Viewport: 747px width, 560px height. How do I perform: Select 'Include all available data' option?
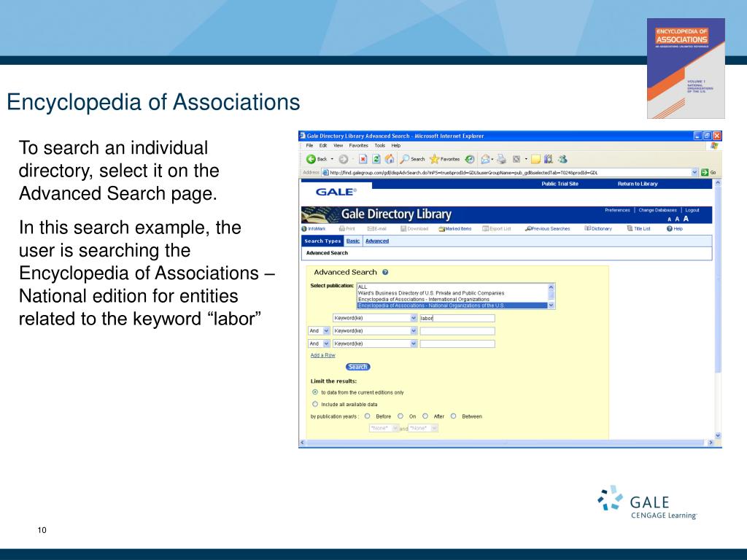point(315,404)
